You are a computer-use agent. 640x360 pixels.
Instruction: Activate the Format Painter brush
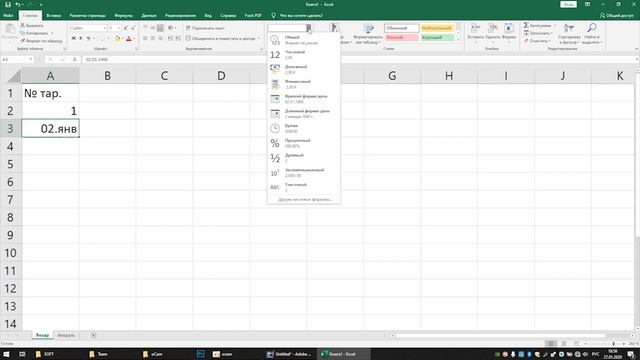pos(41,41)
